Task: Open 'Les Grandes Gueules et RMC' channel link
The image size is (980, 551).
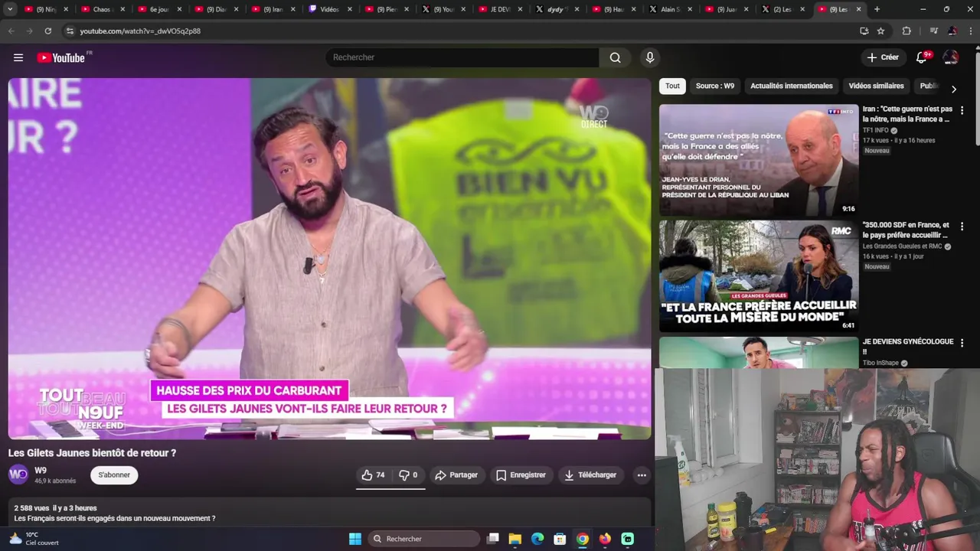Action: tap(902, 246)
